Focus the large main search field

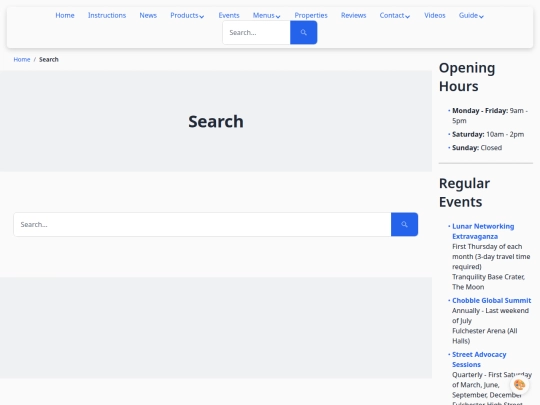[202, 225]
